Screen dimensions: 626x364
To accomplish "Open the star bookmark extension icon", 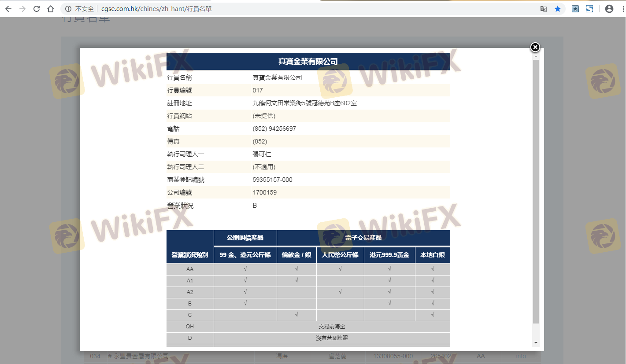I will (575, 9).
